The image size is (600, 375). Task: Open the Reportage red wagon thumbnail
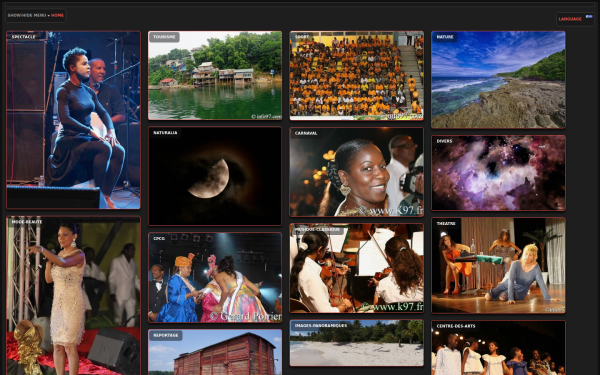(215, 352)
